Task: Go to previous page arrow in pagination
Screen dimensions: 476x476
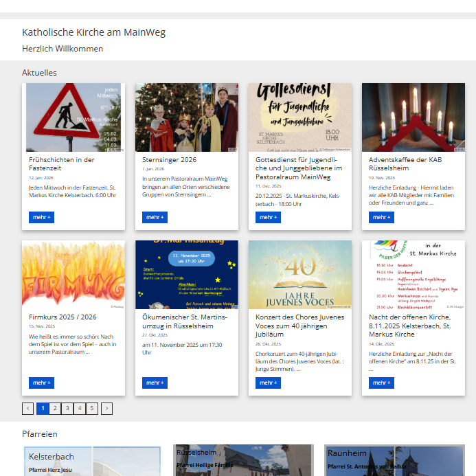Action: tap(27, 408)
